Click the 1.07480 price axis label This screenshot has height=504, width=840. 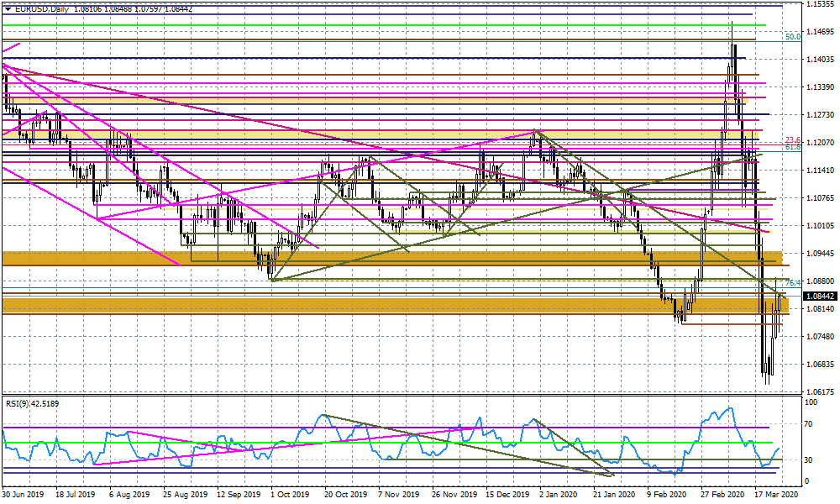(x=820, y=336)
